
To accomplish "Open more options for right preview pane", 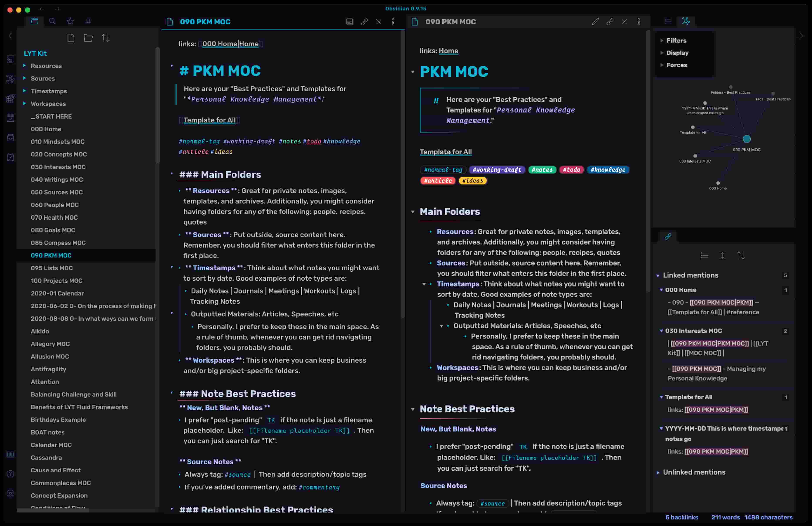I will (x=639, y=22).
